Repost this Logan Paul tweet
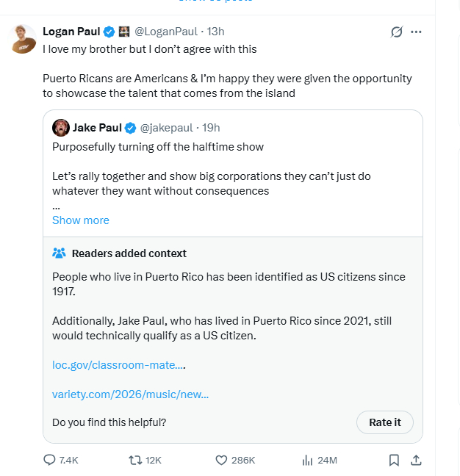 (135, 461)
